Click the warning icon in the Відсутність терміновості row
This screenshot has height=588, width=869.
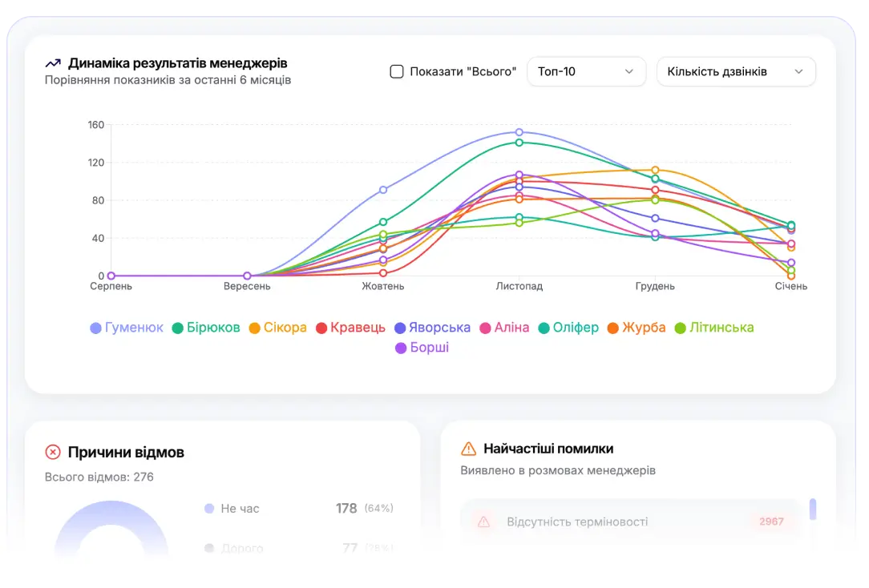point(483,521)
